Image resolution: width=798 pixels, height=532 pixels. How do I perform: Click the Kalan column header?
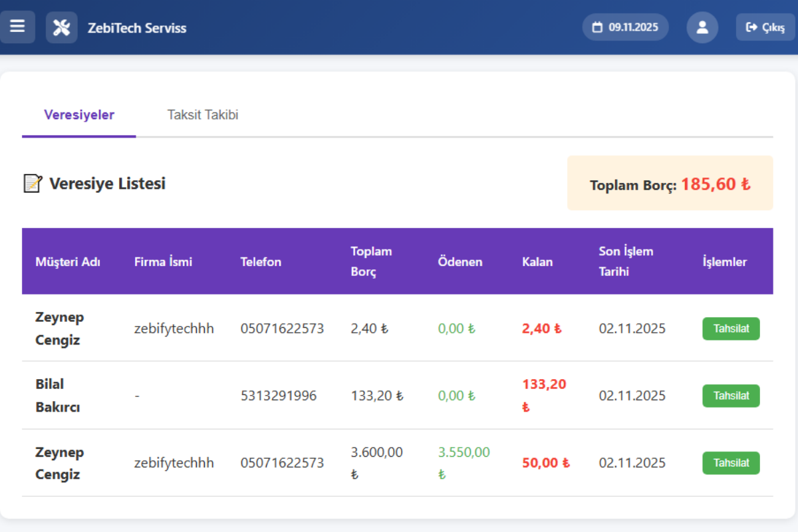(x=537, y=262)
